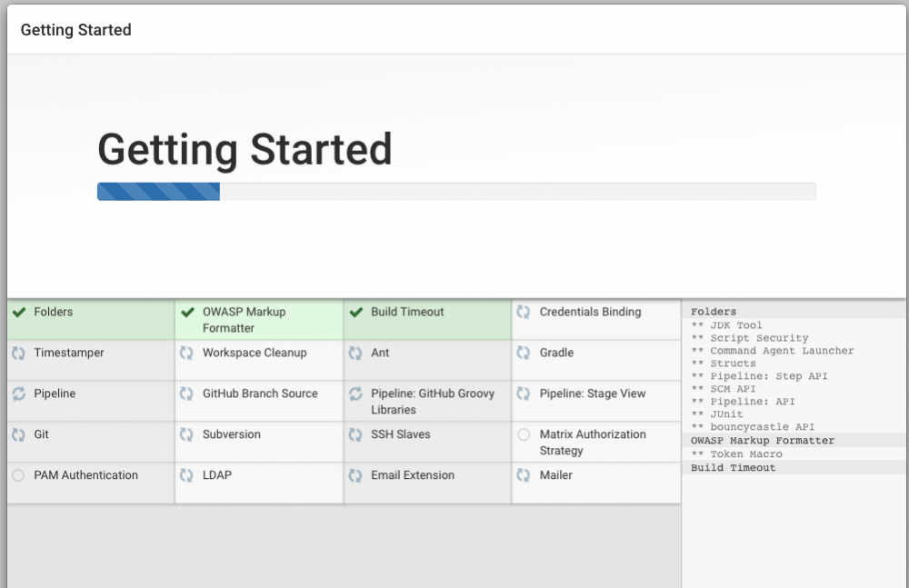Click the Getting Started title bar heading
Screen dimensions: 909x588
coord(75,29)
